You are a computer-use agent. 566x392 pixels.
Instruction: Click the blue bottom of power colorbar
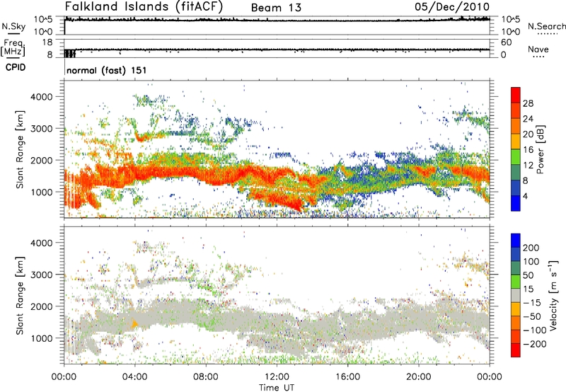click(516, 203)
